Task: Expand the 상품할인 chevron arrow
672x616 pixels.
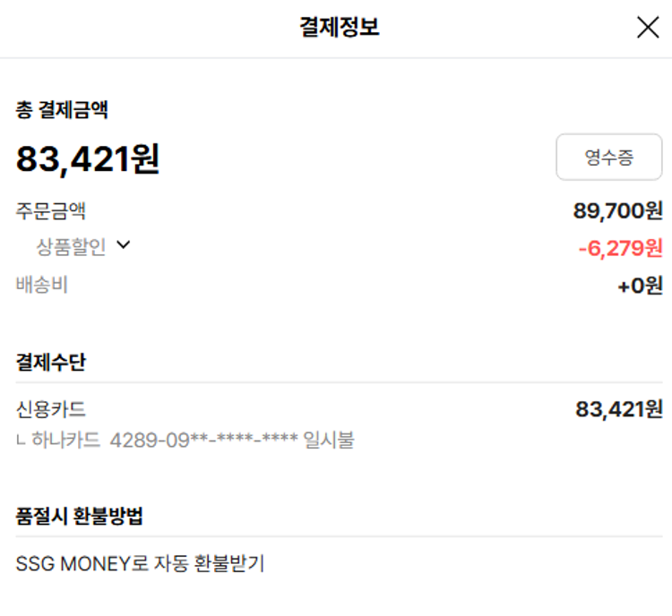Action: point(124,246)
